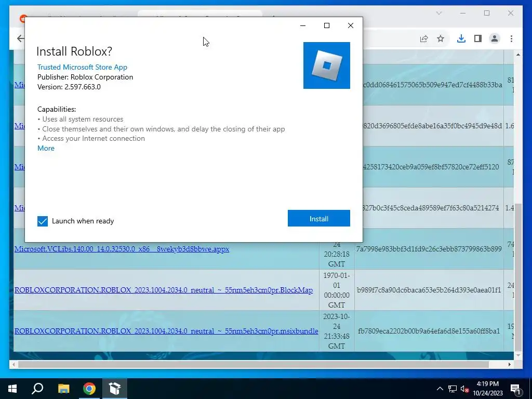The image size is (532, 399).
Task: Click Version: 2.597.663.0 text
Action: (x=69, y=87)
